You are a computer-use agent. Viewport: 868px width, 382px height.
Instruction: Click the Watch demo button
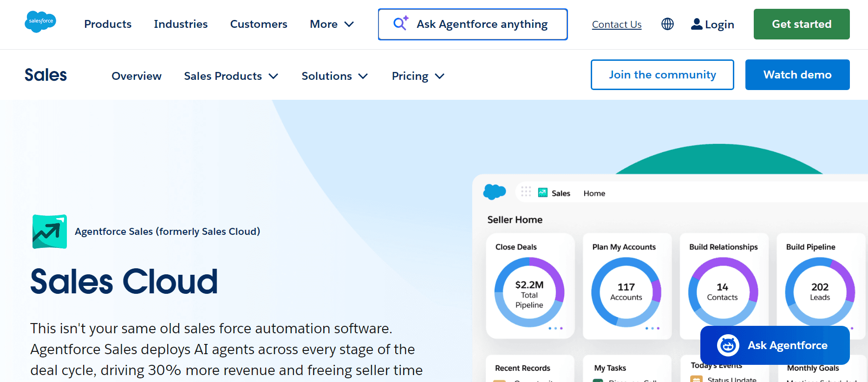797,75
